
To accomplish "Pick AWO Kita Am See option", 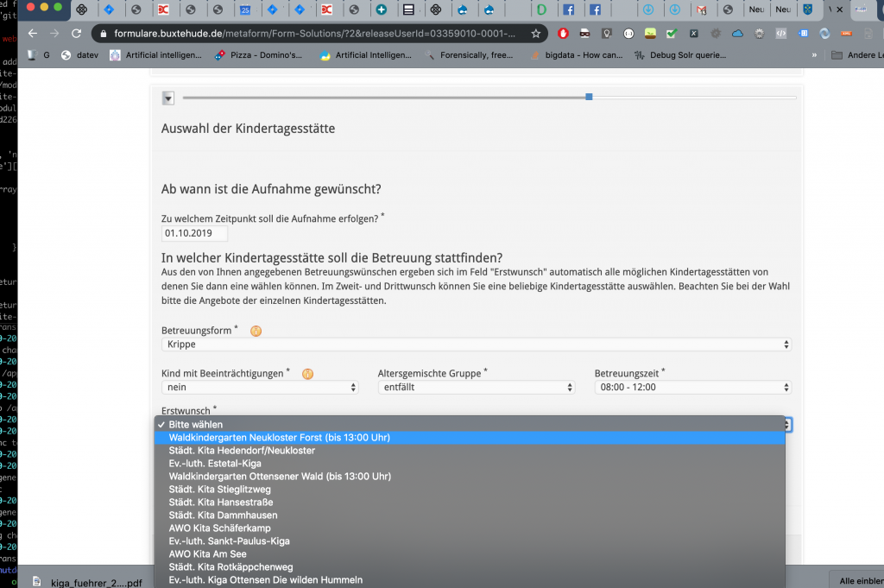I will click(x=207, y=554).
